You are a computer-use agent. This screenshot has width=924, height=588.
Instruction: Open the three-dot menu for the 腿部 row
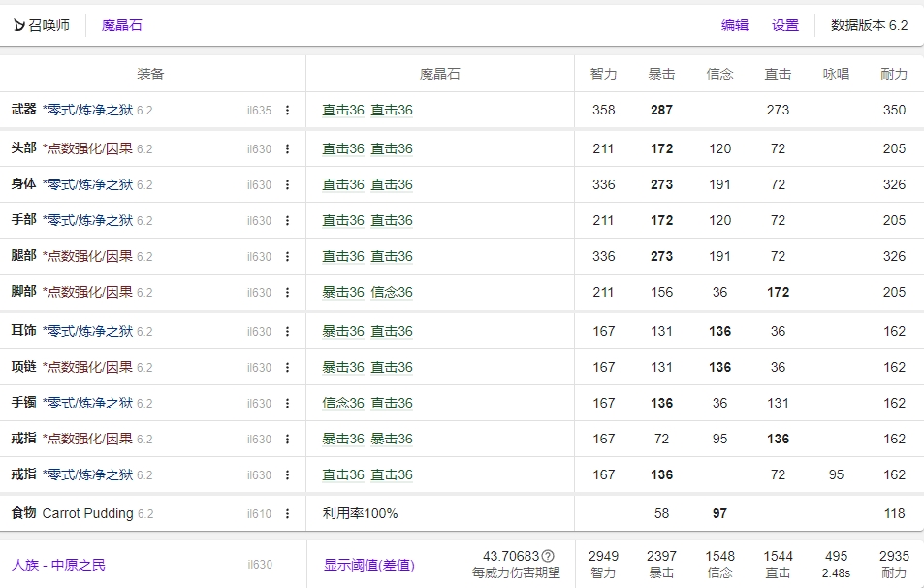click(287, 257)
